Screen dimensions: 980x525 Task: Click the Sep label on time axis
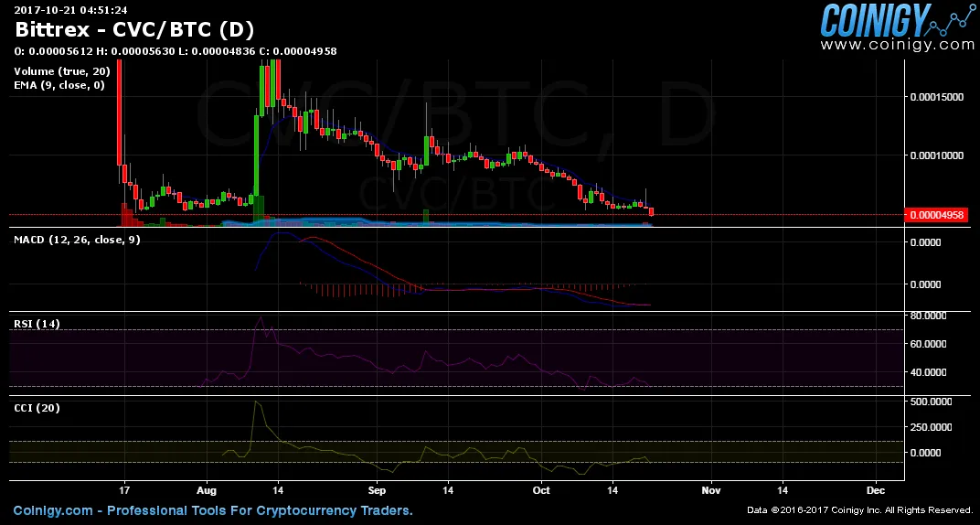click(376, 490)
